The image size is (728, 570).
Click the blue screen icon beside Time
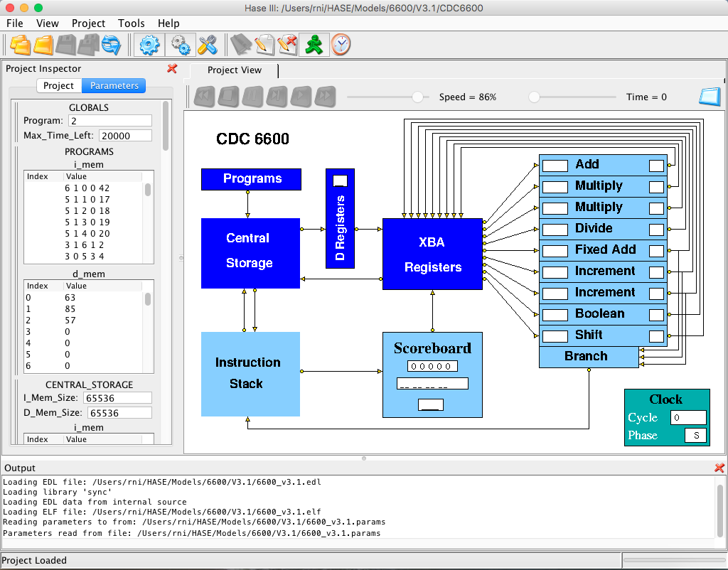tap(710, 97)
